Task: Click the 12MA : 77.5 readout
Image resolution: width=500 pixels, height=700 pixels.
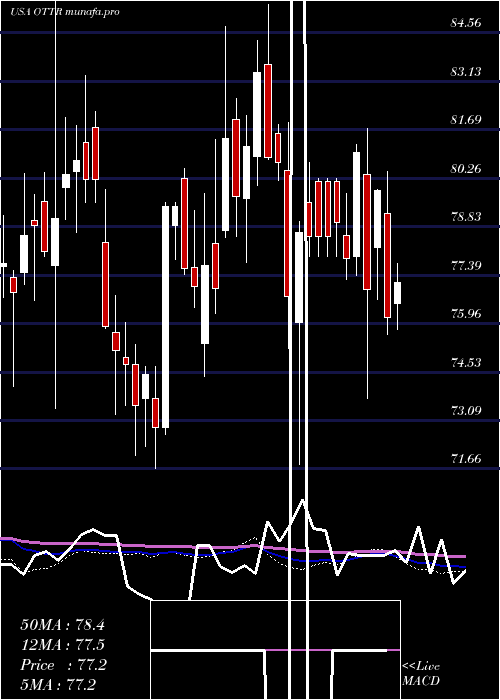Action: [62, 645]
